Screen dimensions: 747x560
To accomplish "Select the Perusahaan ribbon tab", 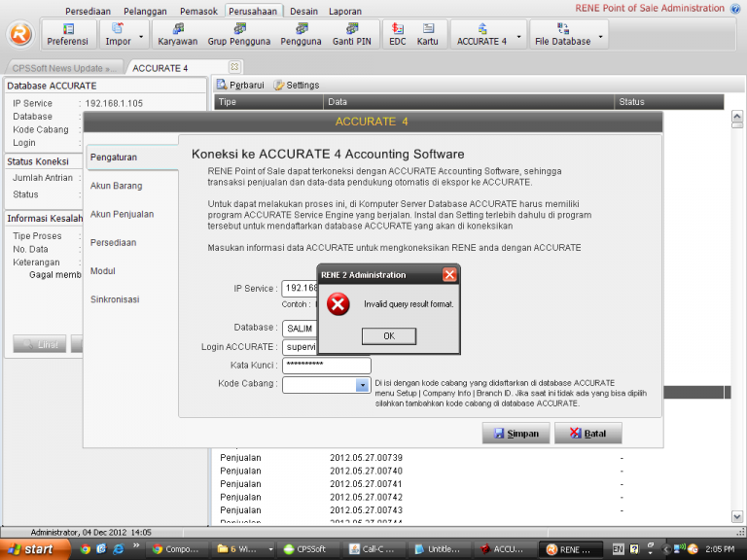I will tap(253, 11).
